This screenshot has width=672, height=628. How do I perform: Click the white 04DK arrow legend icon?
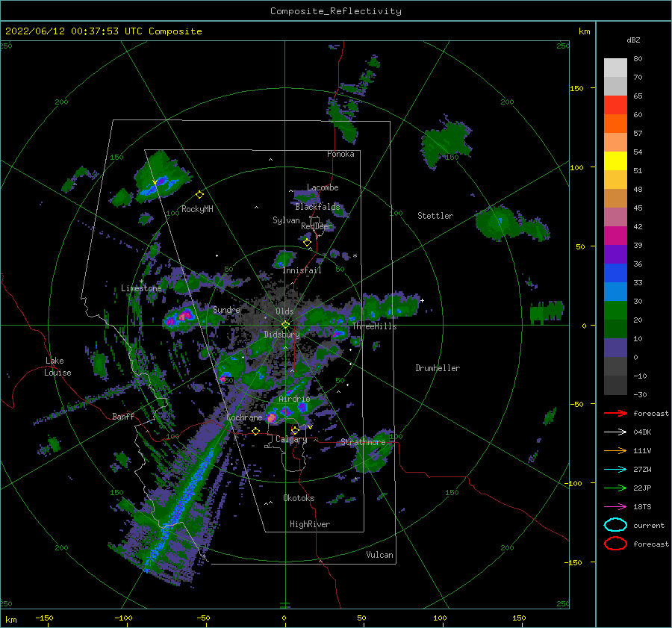click(x=615, y=432)
